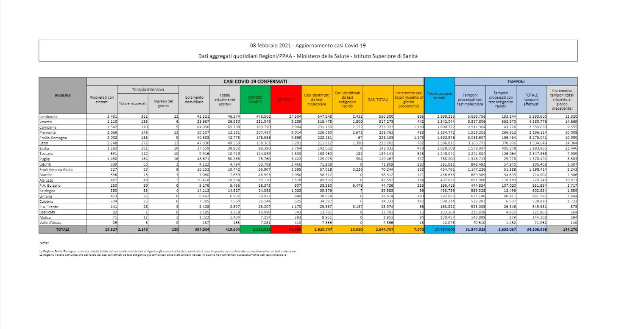The width and height of the screenshot is (644, 329).
Task: Click the "Friuli Venezia Giulia" row label
Action: pyautogui.click(x=63, y=170)
